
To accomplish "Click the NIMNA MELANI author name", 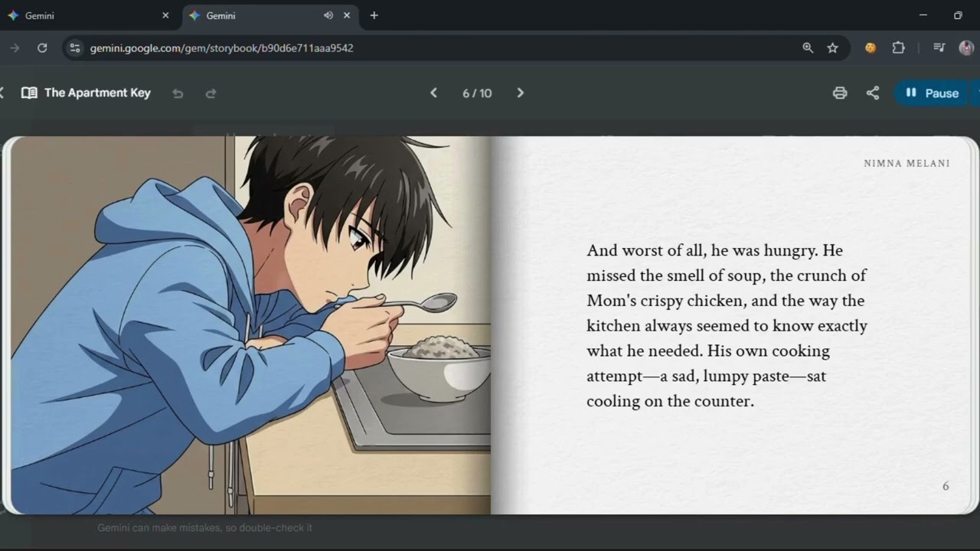I will (906, 163).
